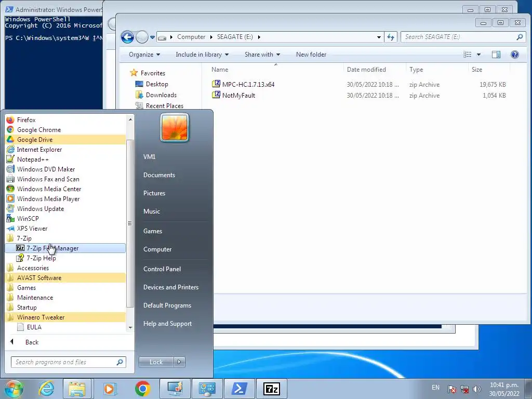Switch to PowerShell taskbar button
The width and height of the screenshot is (532, 399).
[x=239, y=389]
